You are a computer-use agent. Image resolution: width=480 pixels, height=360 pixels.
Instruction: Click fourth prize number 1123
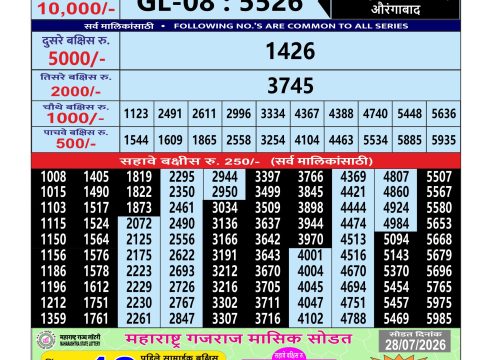coord(136,114)
